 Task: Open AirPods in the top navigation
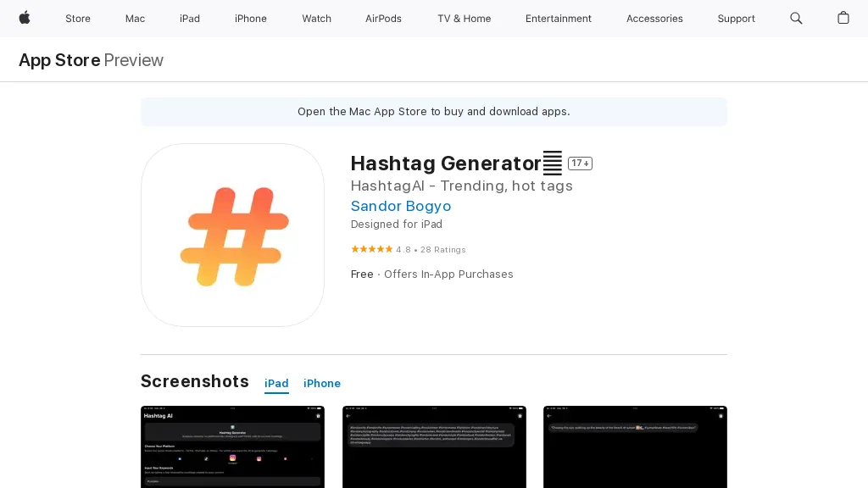pyautogui.click(x=383, y=19)
